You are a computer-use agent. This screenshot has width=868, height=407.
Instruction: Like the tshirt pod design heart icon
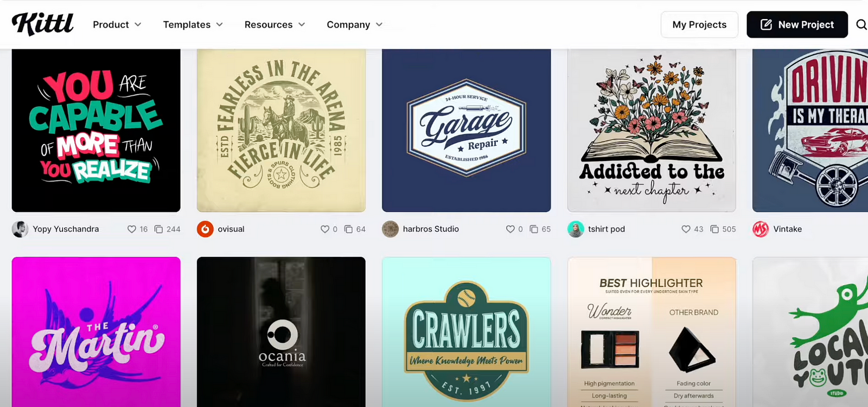coord(686,229)
